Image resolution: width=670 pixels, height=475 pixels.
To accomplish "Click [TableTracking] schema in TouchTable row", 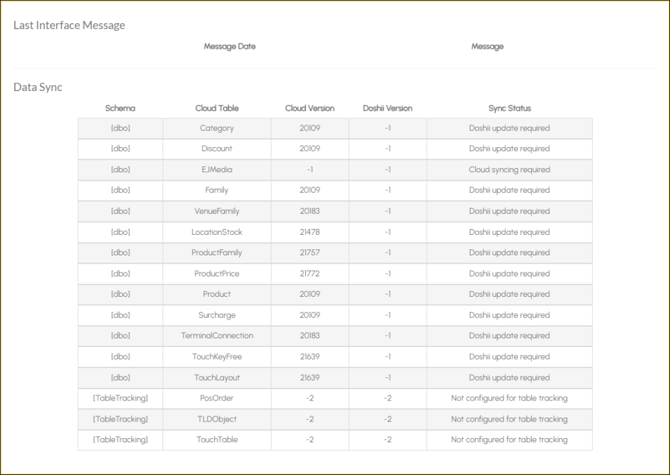I will (120, 440).
